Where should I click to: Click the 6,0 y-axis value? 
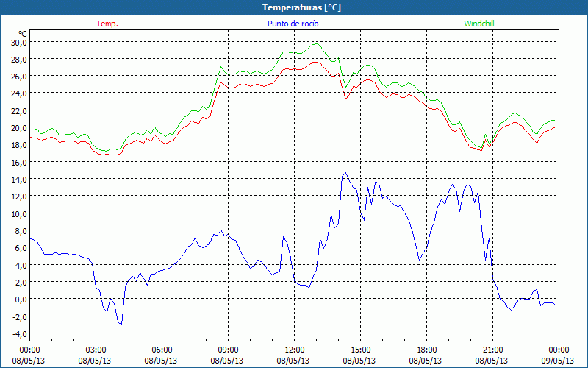21,248
